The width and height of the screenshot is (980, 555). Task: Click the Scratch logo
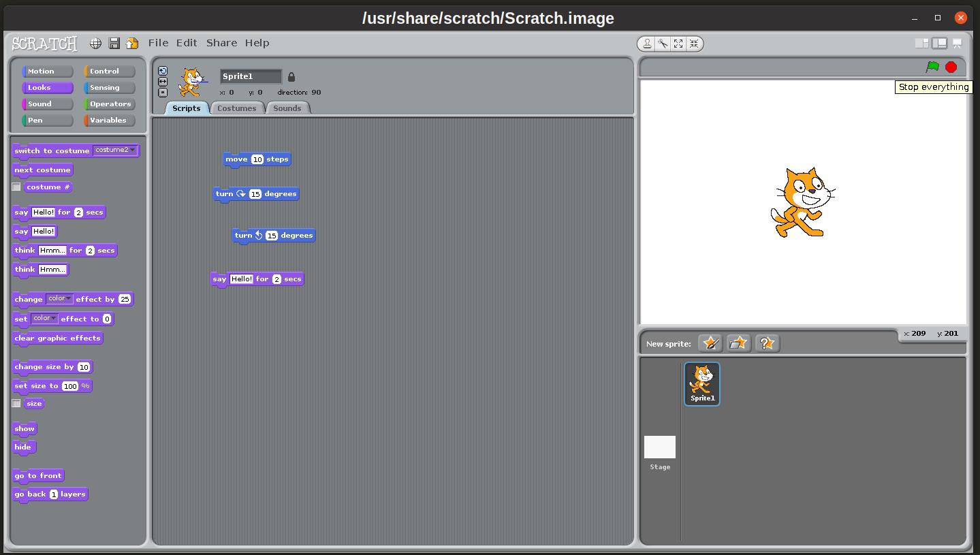[45, 44]
